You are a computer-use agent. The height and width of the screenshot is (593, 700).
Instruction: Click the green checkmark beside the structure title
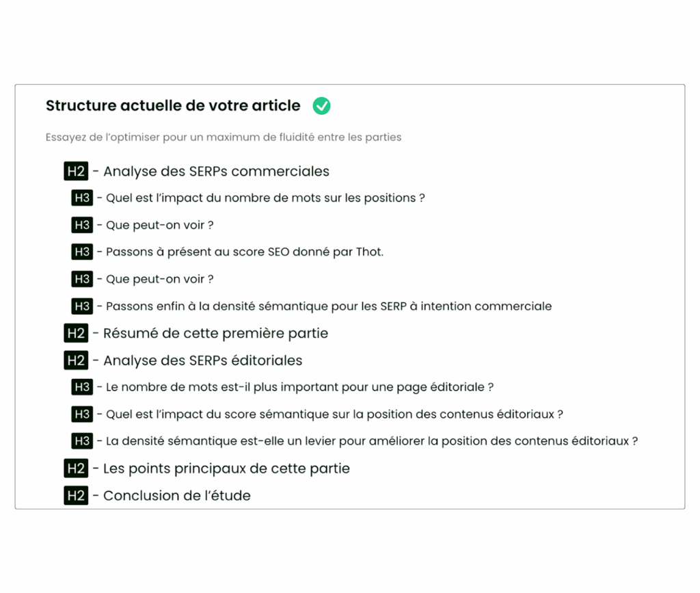click(x=321, y=106)
